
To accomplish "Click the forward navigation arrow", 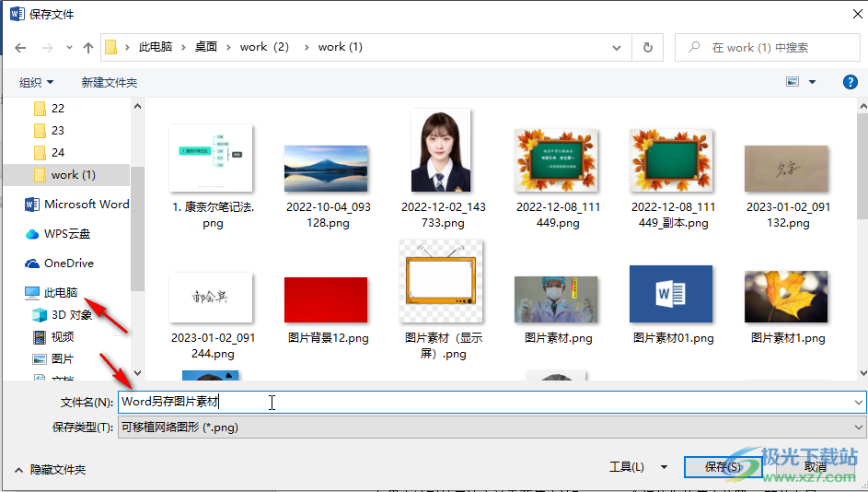I will (x=48, y=48).
